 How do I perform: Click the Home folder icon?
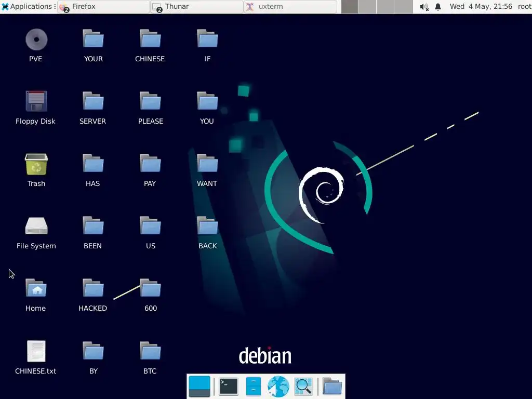pyautogui.click(x=36, y=288)
